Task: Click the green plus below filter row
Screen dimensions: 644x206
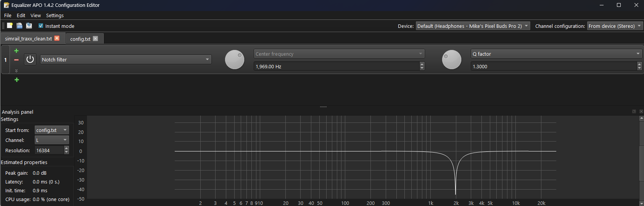Action: pyautogui.click(x=17, y=80)
